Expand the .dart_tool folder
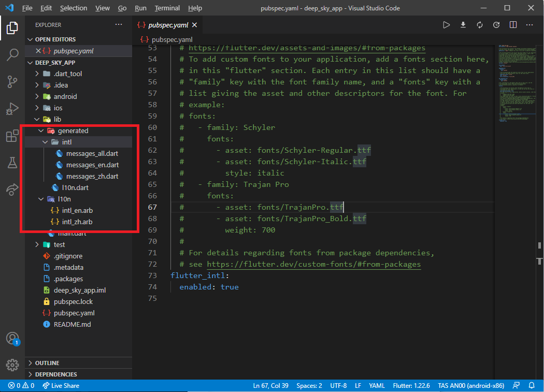This screenshot has height=392, width=544. [x=37, y=74]
